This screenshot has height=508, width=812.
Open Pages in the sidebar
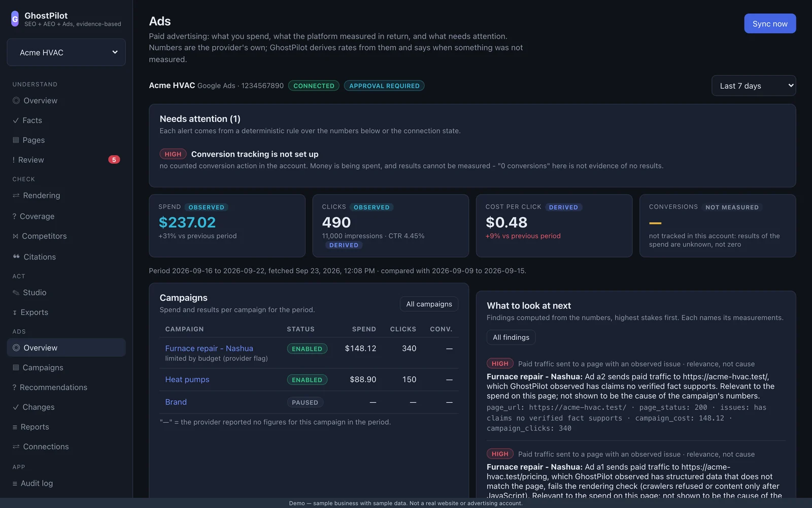tap(66, 140)
